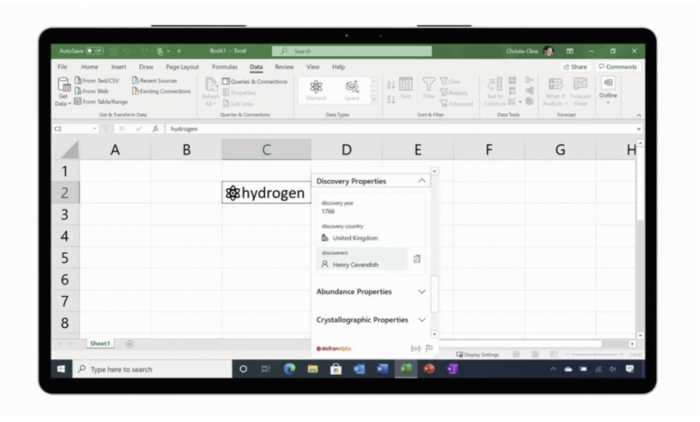This screenshot has width=700, height=422.
Task: Click Display Settings in status bar
Action: coord(477,355)
